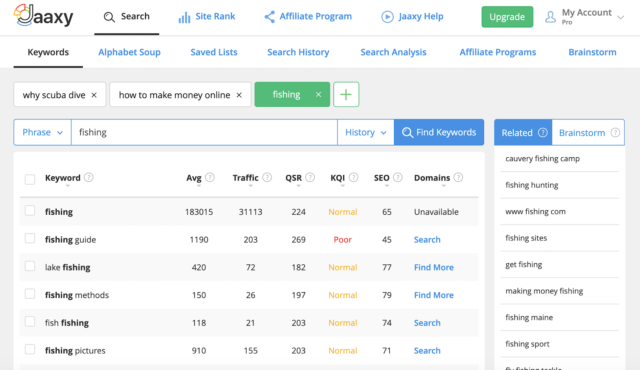Open the History dropdown

click(x=366, y=132)
